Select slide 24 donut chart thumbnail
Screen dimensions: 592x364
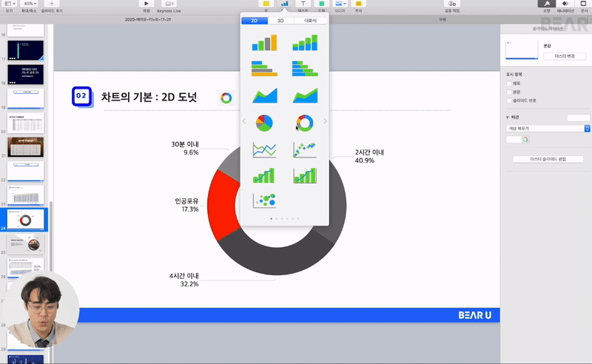26,220
